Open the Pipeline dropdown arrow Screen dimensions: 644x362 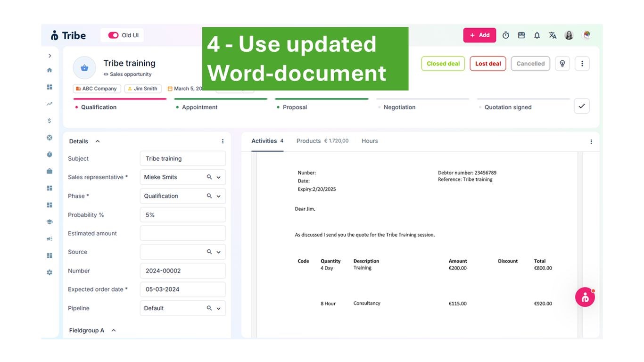[x=219, y=308]
